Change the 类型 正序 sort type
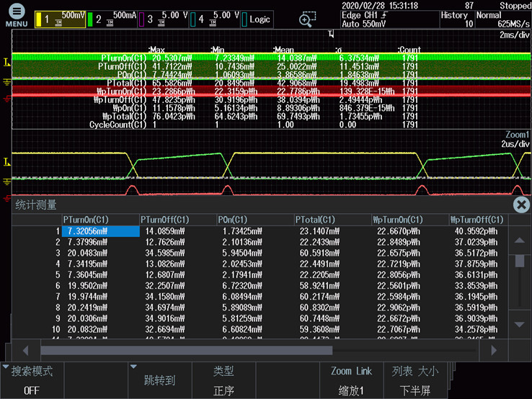Image resolution: width=532 pixels, height=399 pixels. (223, 380)
